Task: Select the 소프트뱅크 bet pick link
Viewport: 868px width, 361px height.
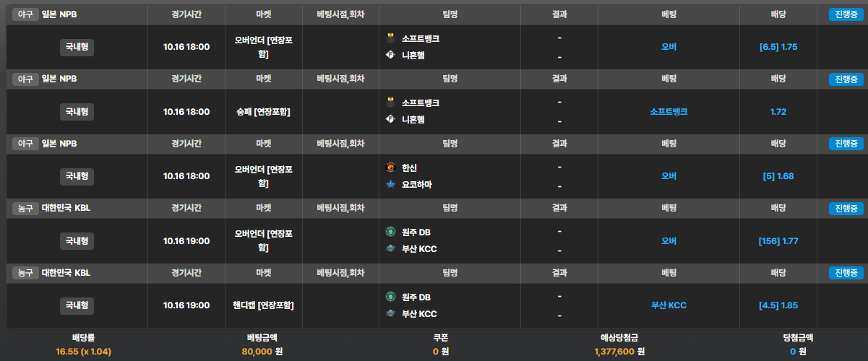Action: [669, 112]
